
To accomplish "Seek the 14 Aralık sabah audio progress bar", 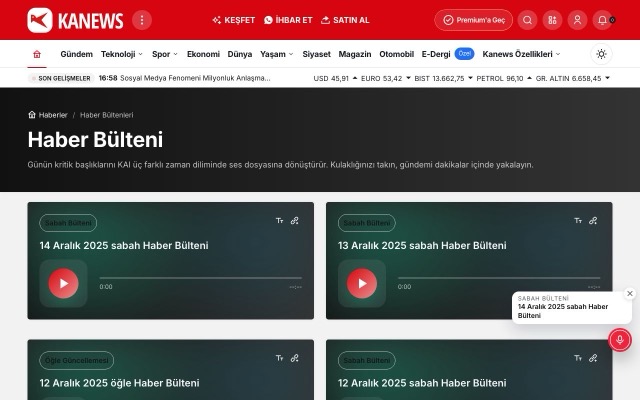I will point(201,278).
